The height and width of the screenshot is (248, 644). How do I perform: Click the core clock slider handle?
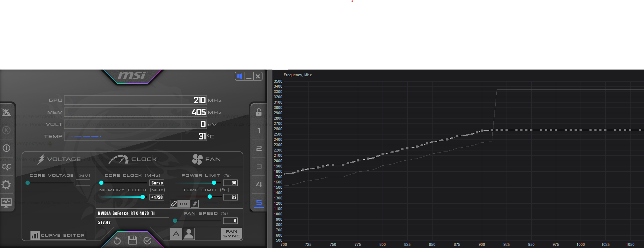click(x=101, y=183)
